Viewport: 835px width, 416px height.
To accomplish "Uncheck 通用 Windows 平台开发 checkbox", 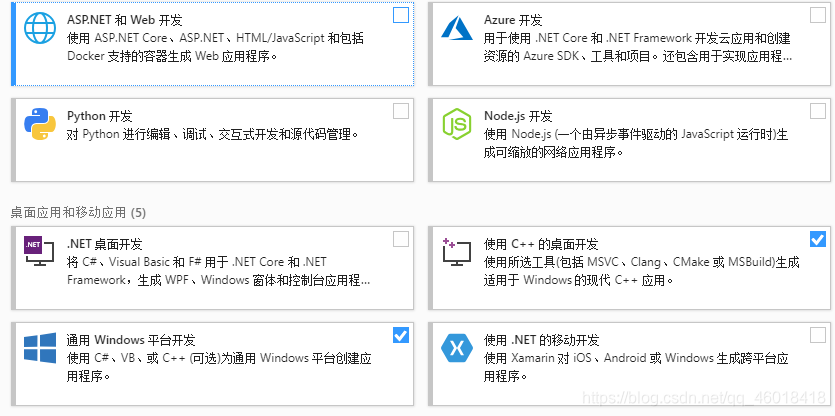I will (x=401, y=335).
